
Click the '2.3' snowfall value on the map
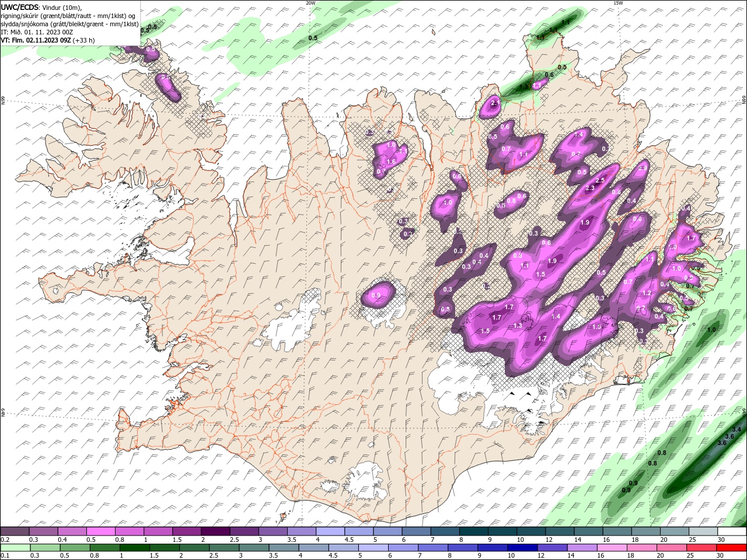(x=590, y=188)
